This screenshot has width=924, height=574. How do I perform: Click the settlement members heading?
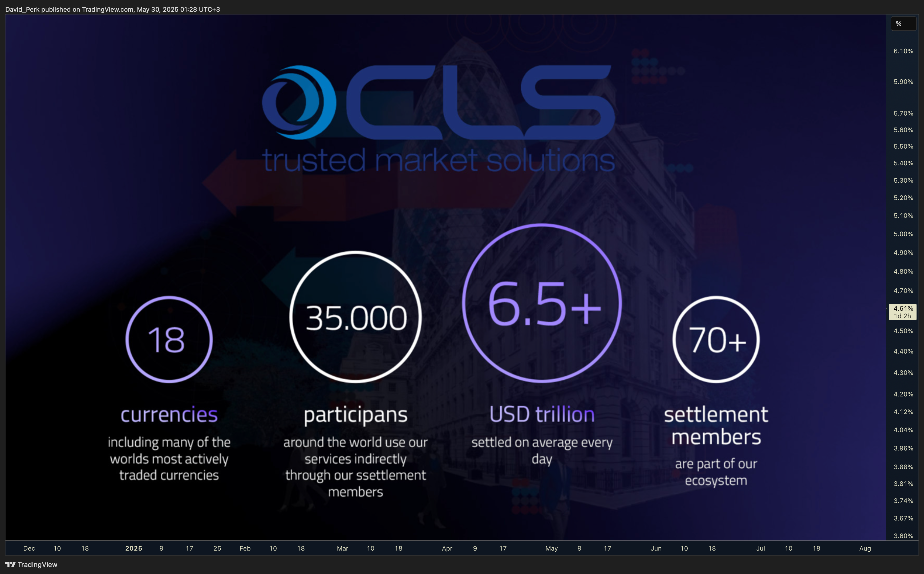pyautogui.click(x=716, y=425)
